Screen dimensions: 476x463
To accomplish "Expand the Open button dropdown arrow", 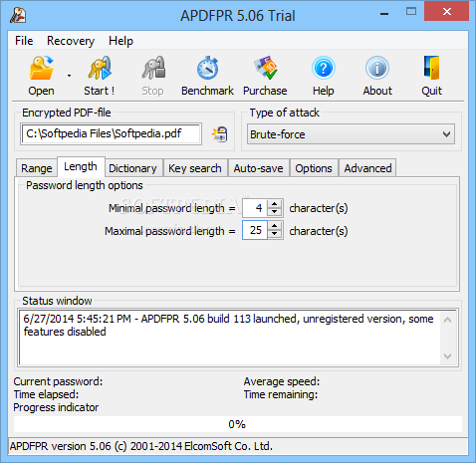I will 69,76.
